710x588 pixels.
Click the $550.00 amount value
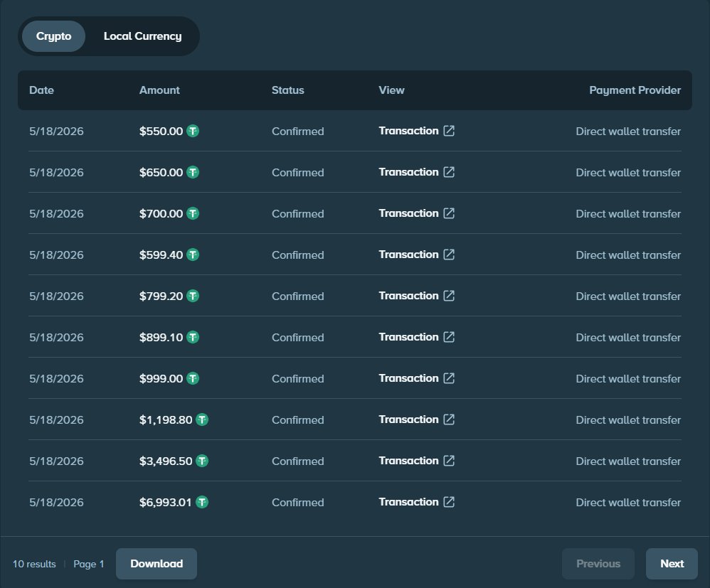pyautogui.click(x=161, y=132)
